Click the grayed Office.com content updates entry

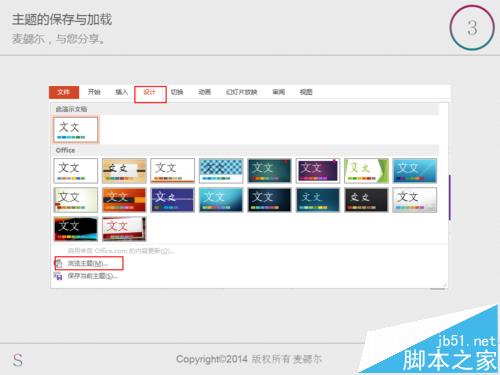coord(121,251)
